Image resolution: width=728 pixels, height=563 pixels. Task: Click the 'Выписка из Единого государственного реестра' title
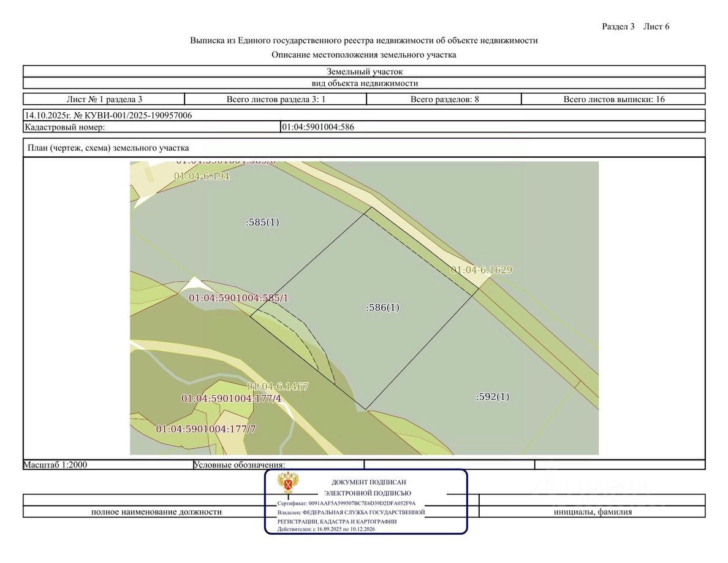(363, 40)
